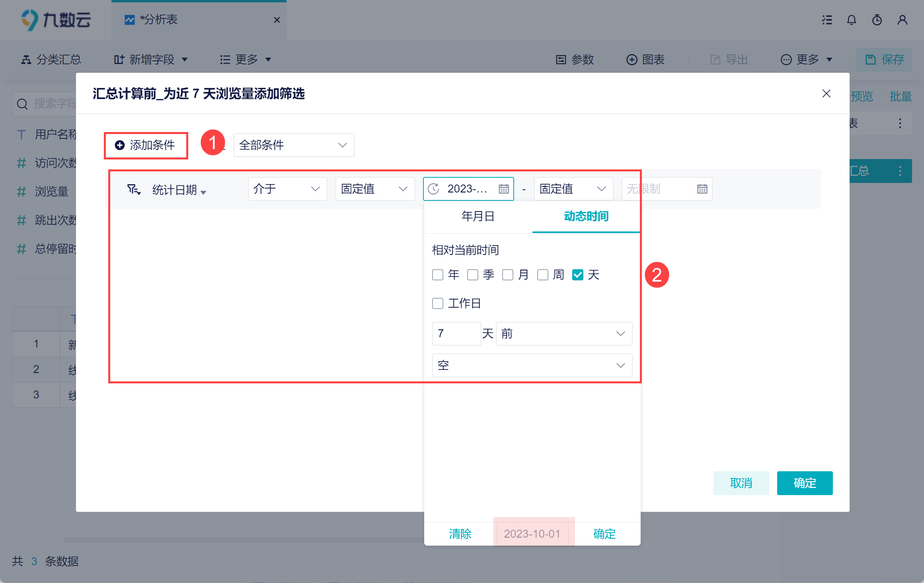Enable the 工作日 checkbox
The image size is (924, 583).
coord(438,303)
